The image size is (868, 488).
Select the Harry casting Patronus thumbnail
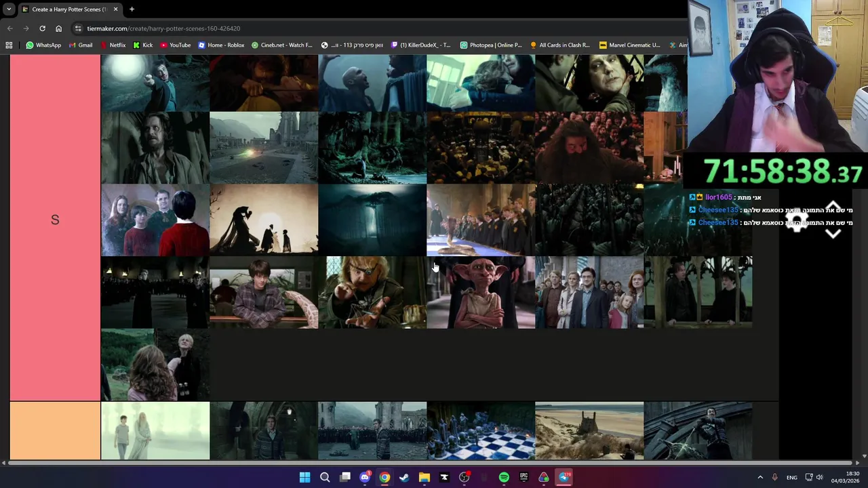coord(155,83)
